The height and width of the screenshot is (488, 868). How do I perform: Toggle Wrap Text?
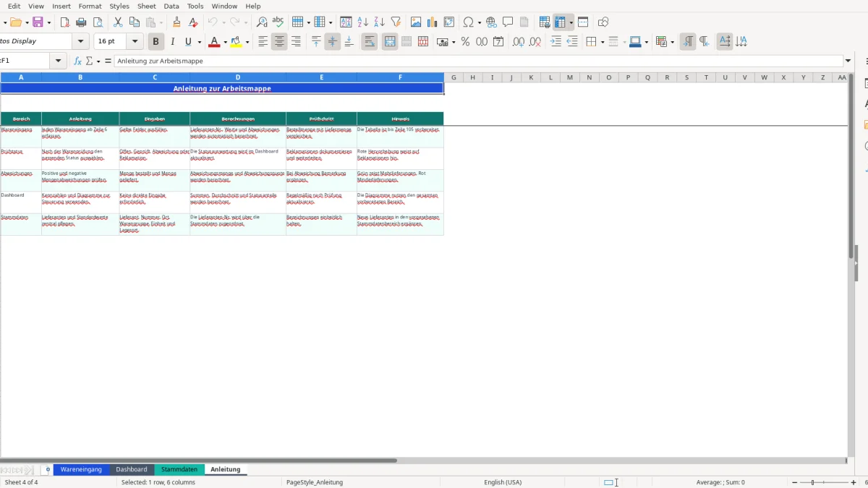coord(369,42)
